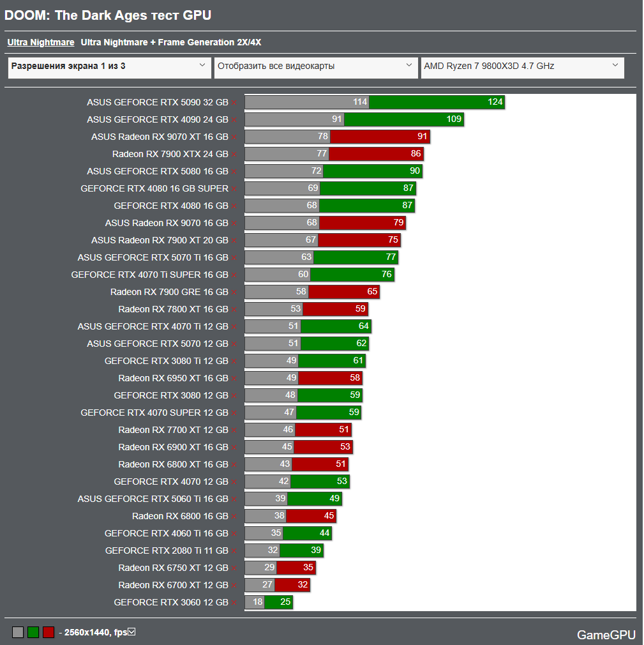Switch to Ultra Nightmare + Frame Generation 2X/4X tab
This screenshot has width=644, height=645.
point(170,42)
